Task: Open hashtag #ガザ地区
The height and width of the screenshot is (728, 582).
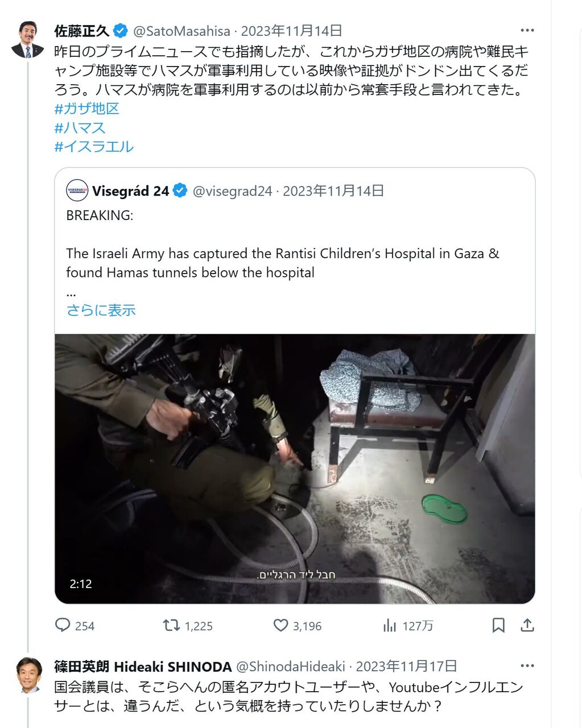Action: click(x=86, y=109)
